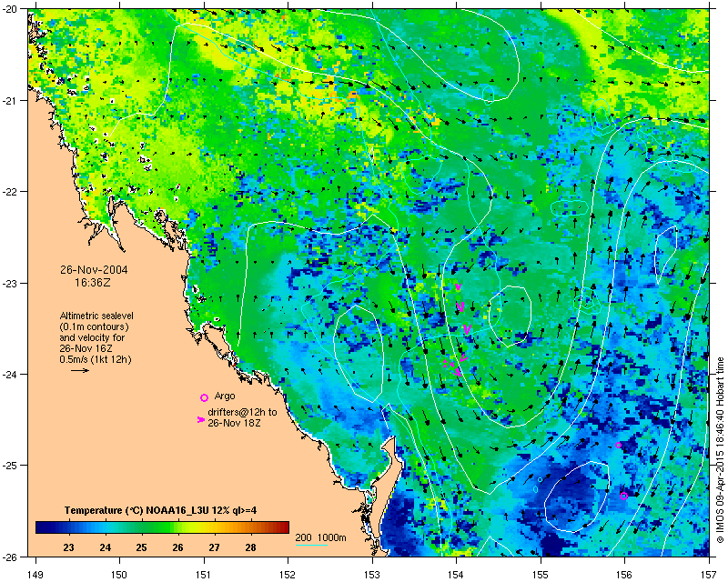This screenshot has height=582, width=728.
Task: Click the "and velocity for" text line
Action: [x=92, y=337]
